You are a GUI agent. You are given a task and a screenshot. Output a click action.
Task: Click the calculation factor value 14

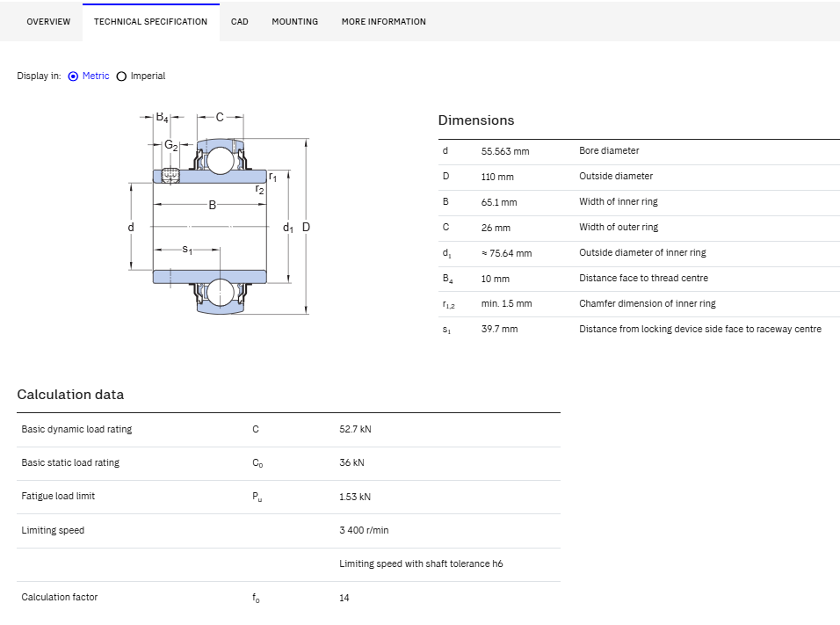tap(344, 598)
